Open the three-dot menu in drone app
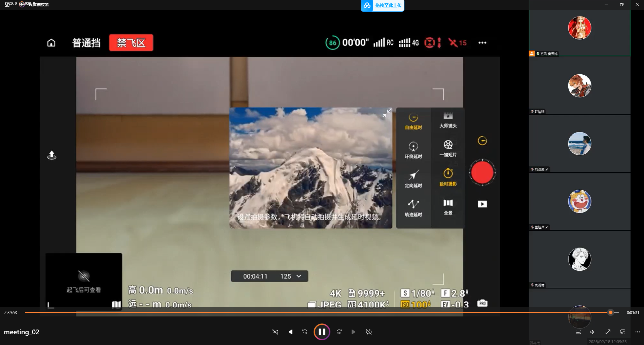Viewport: 644px width, 345px height. point(482,43)
